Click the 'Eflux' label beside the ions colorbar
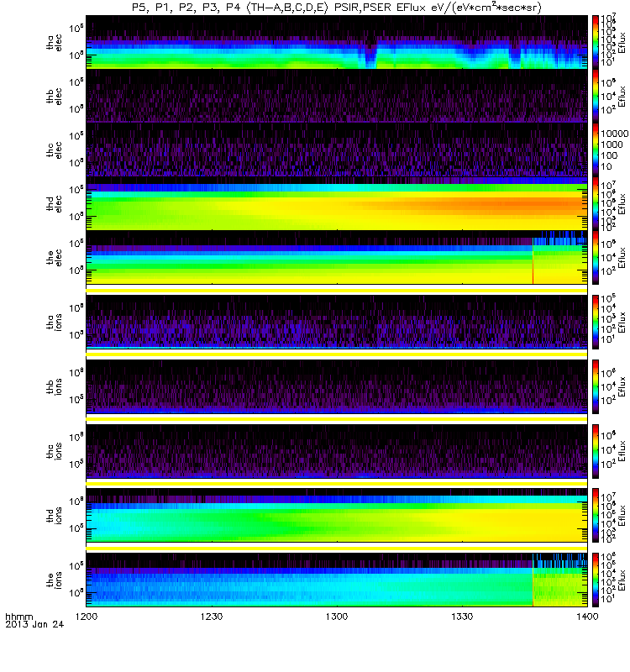This screenshot has height=672, width=630. point(622,580)
